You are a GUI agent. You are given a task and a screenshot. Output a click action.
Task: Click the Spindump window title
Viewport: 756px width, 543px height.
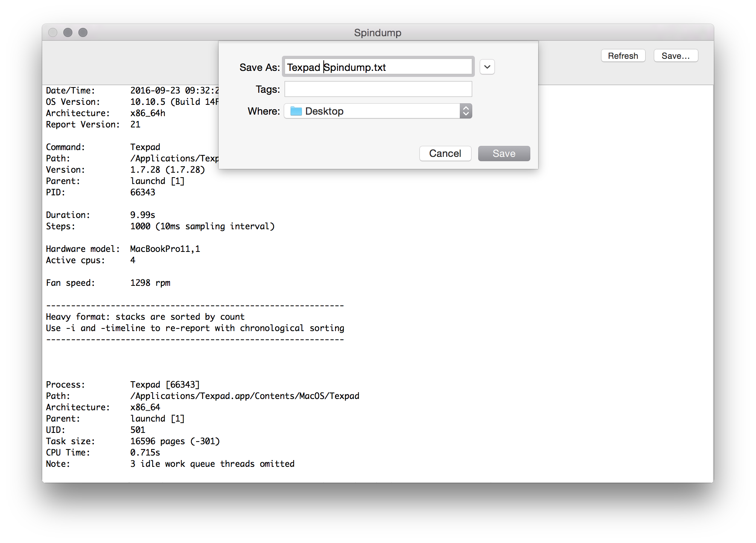(378, 33)
